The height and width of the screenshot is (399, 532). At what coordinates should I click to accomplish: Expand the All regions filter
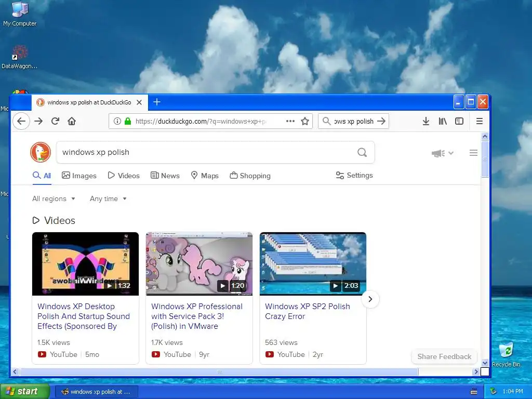[x=54, y=198]
